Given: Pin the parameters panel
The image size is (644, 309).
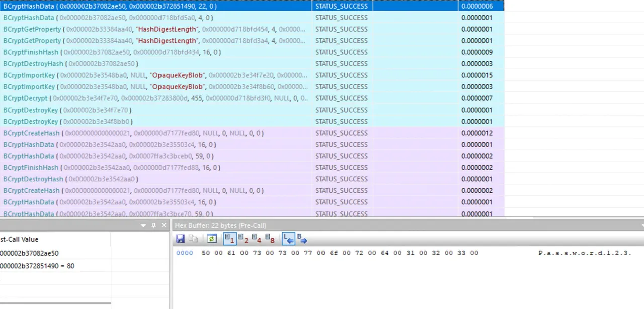Looking at the screenshot, I should click(154, 225).
